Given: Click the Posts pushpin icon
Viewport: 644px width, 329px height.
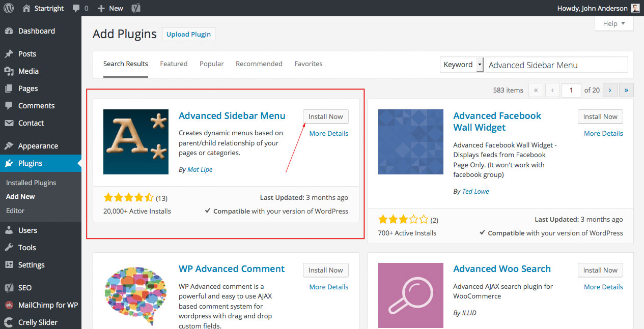Looking at the screenshot, I should [x=9, y=54].
